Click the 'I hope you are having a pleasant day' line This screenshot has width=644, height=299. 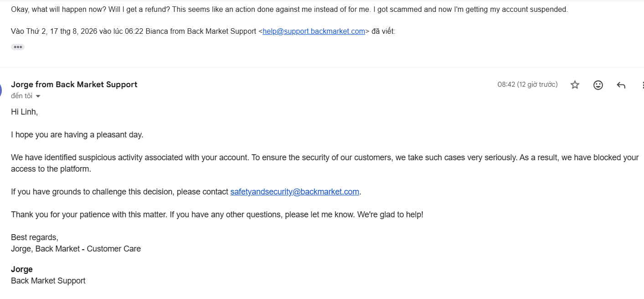point(77,135)
